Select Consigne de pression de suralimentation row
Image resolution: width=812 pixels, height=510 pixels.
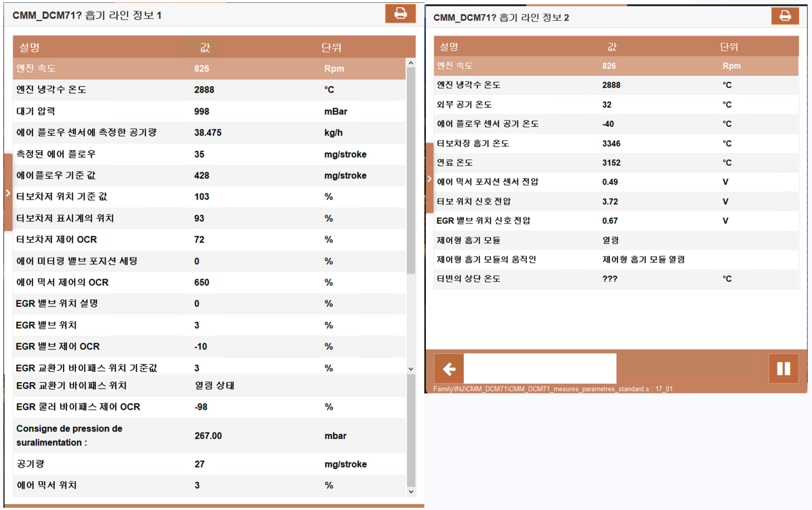click(209, 435)
